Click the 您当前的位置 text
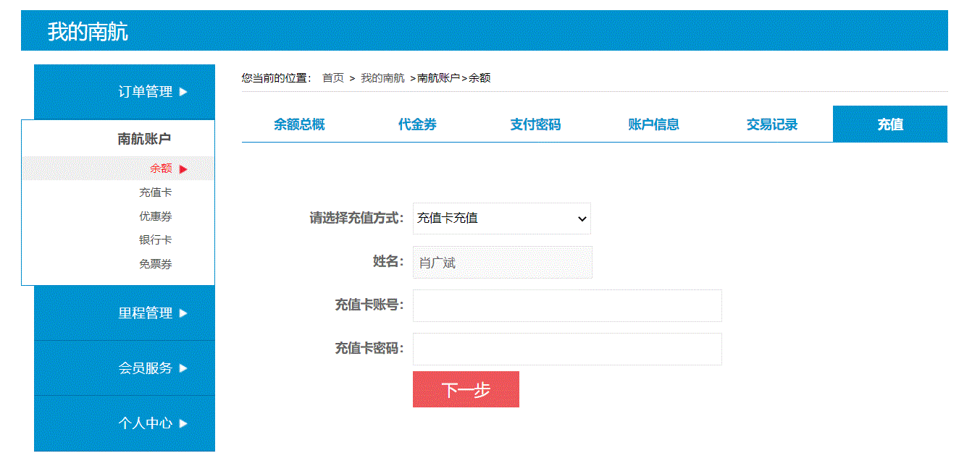 click(277, 78)
